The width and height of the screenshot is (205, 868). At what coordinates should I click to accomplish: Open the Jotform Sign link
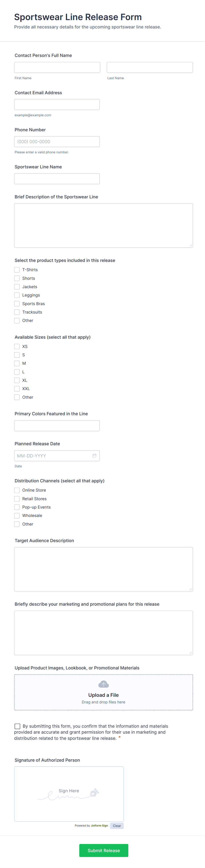click(x=99, y=826)
